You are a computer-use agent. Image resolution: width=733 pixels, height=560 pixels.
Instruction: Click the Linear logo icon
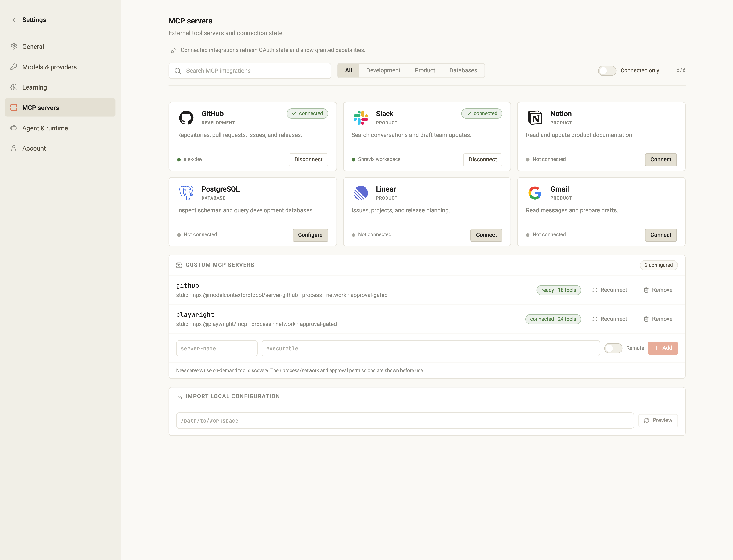point(361,193)
